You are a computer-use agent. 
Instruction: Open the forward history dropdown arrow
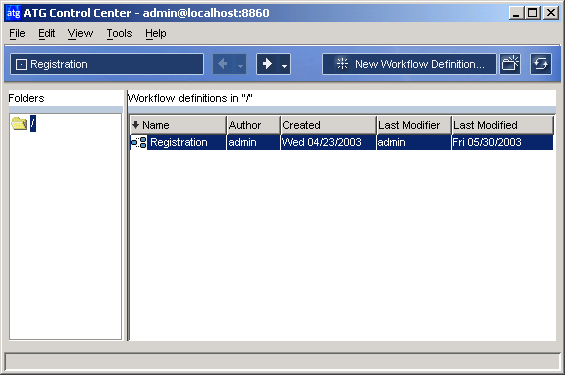coord(284,65)
